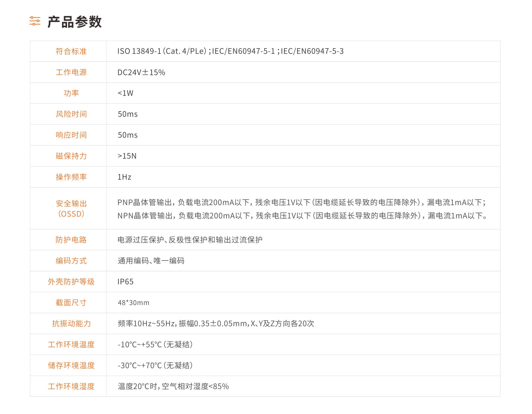The image size is (532, 414).
Task: Select the 防护电路 row label
Action: 71,240
